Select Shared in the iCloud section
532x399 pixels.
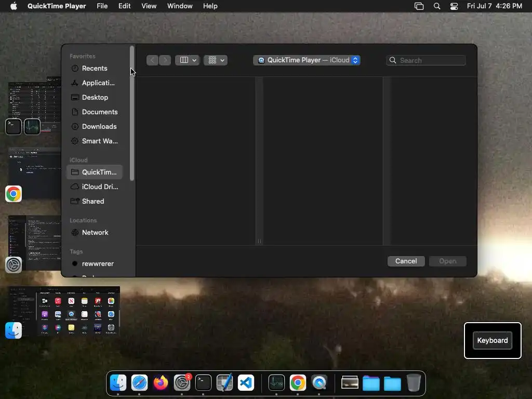pyautogui.click(x=95, y=201)
